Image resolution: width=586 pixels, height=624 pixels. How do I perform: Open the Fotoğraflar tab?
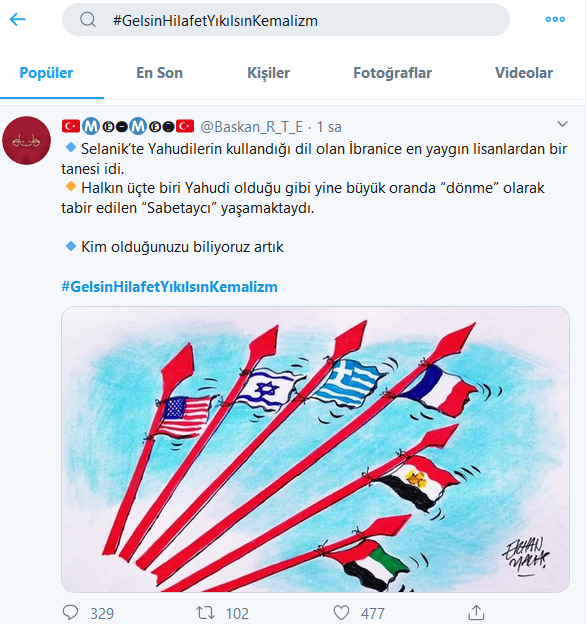click(x=392, y=73)
